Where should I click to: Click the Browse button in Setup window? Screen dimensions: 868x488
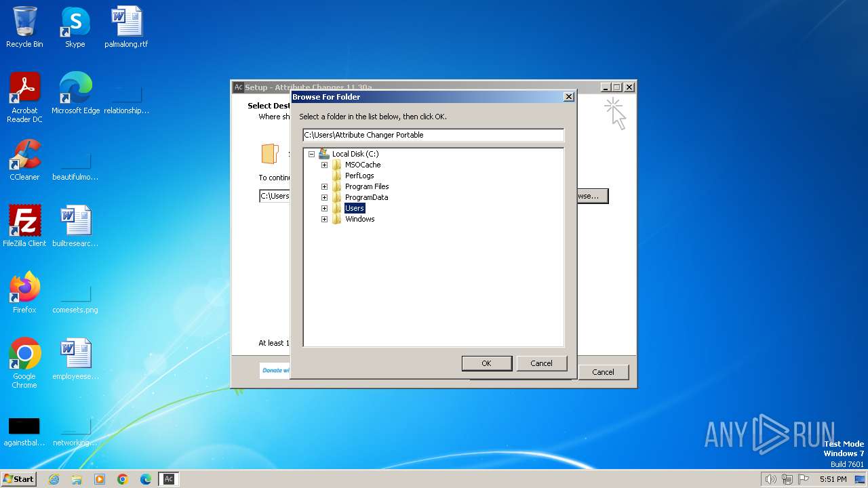592,196
